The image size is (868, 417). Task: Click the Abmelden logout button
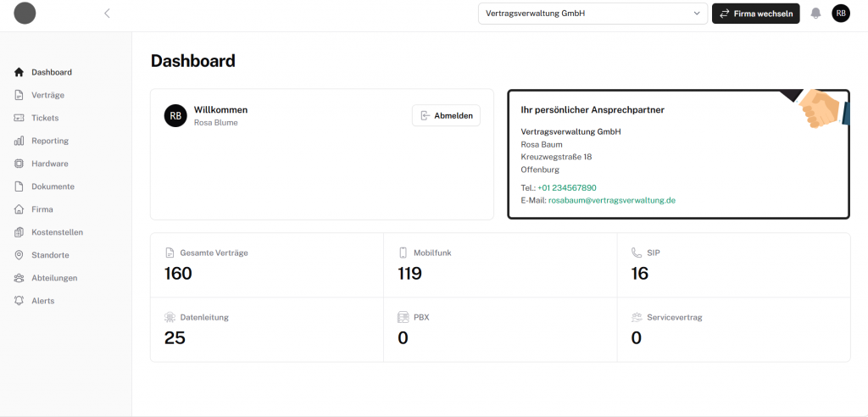pos(446,116)
